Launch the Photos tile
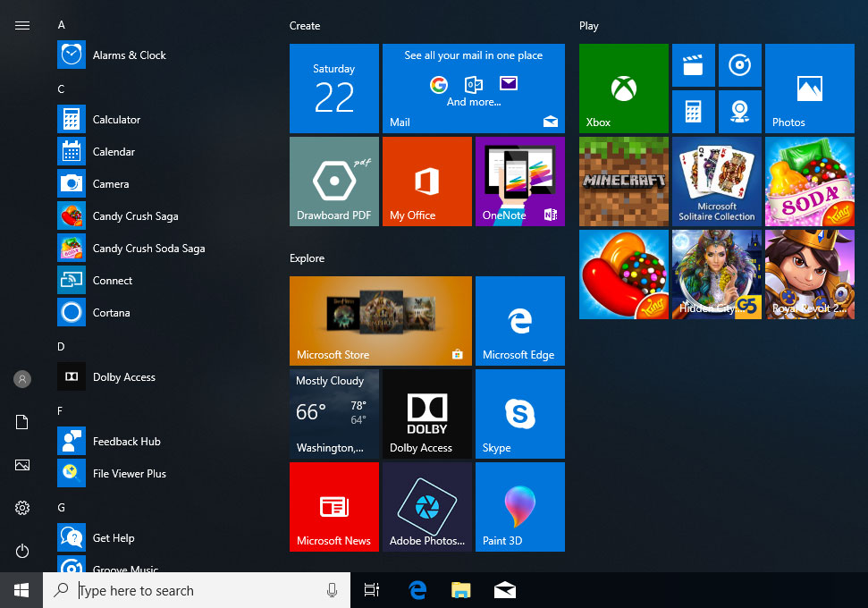868x608 pixels. coord(810,89)
